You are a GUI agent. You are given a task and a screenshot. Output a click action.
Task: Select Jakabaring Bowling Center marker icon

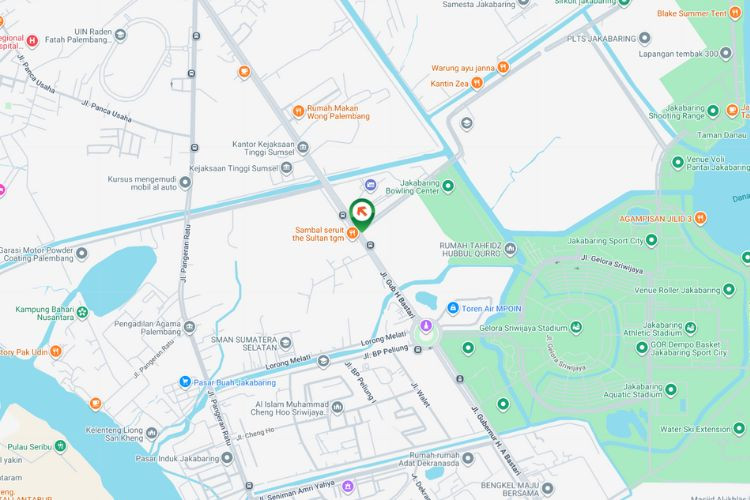448,186
